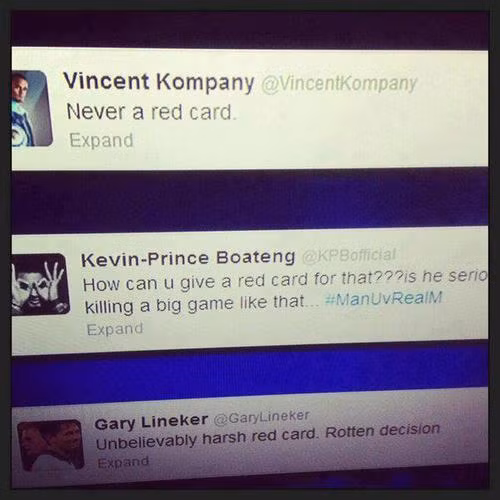
Task: Click the "How can u give a red card" line
Action: click(285, 281)
